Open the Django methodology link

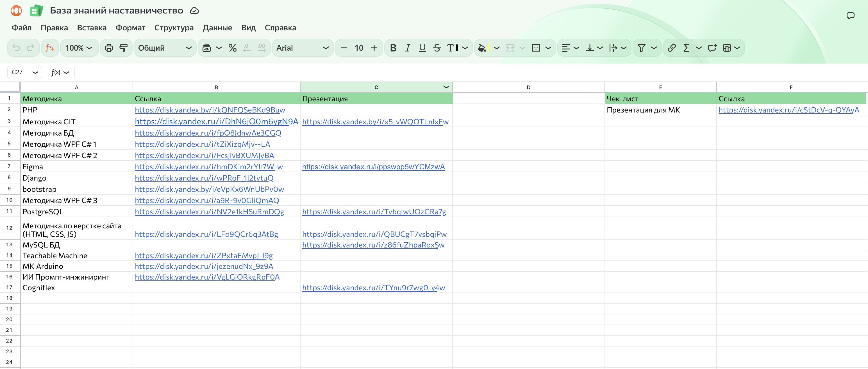204,178
